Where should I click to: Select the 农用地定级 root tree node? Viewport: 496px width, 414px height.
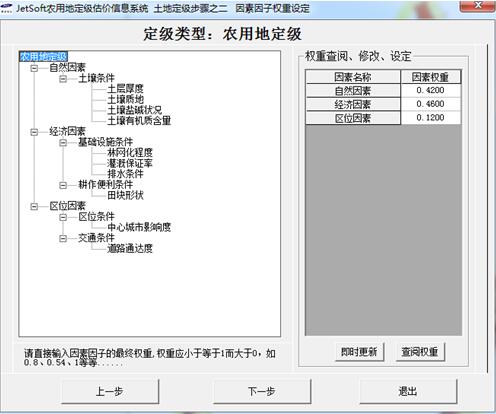click(x=44, y=56)
